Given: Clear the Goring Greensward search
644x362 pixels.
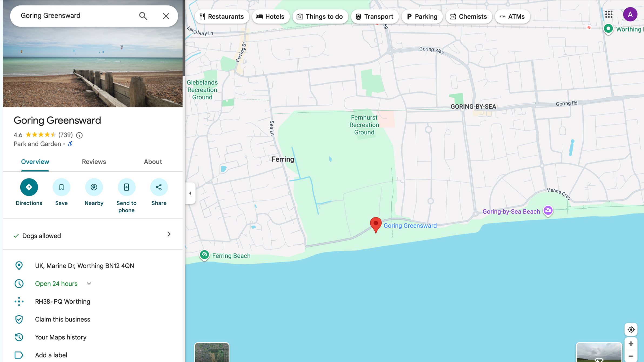Looking at the screenshot, I should [x=166, y=16].
